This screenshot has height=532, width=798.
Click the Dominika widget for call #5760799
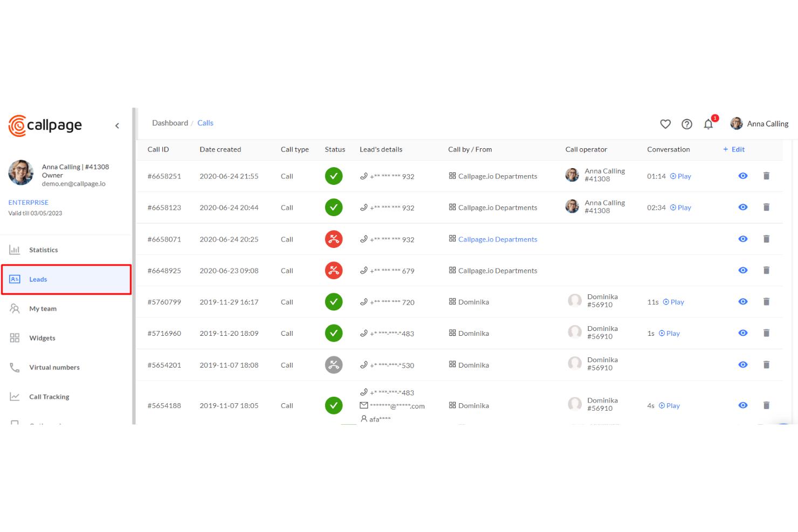[x=473, y=302]
